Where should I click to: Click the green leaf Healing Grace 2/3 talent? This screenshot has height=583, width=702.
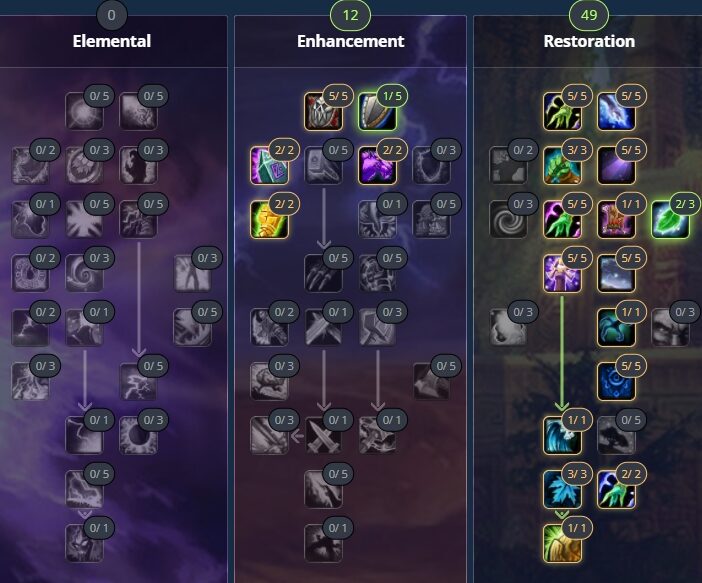coord(670,219)
